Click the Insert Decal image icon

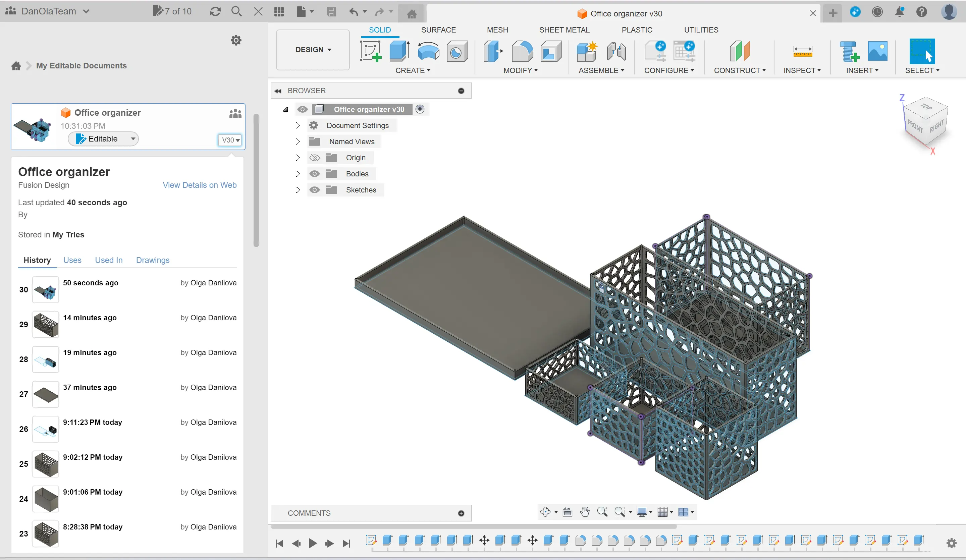[x=877, y=51]
